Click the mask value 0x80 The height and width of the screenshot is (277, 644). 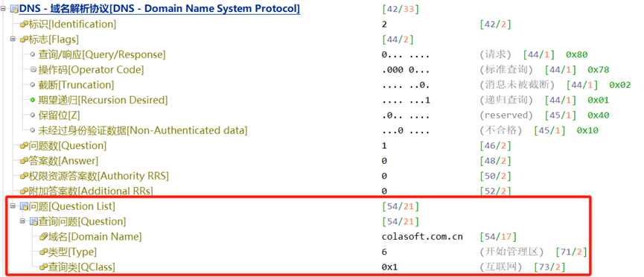(577, 54)
